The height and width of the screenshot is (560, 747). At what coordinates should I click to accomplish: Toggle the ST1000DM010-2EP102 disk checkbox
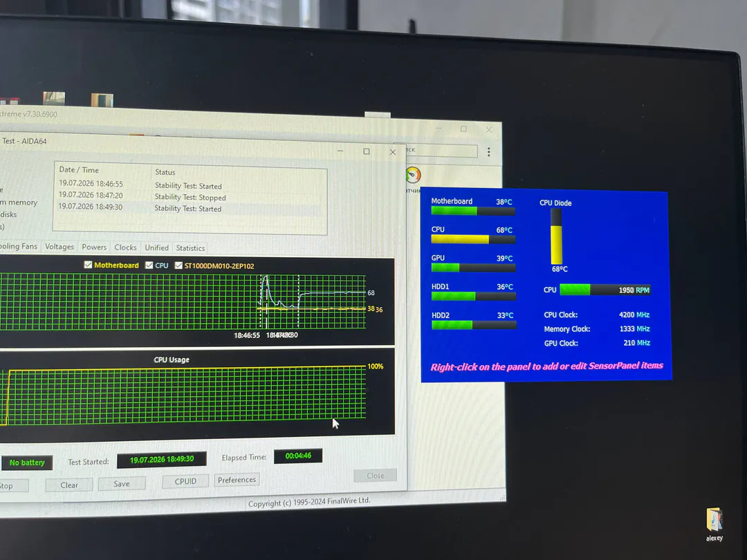pos(178,265)
